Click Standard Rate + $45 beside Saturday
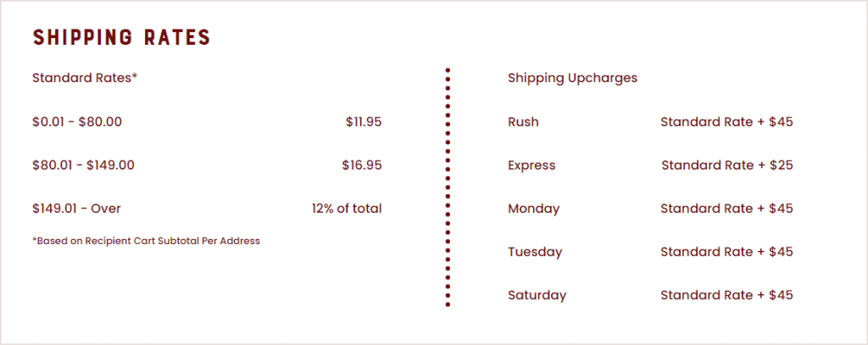 (726, 295)
